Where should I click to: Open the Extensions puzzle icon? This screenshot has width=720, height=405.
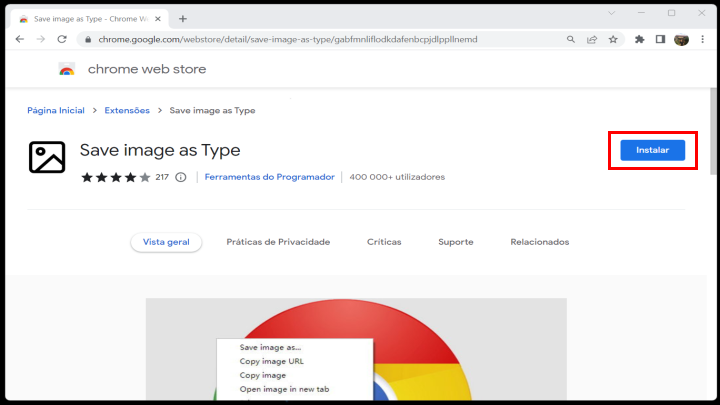tap(639, 39)
